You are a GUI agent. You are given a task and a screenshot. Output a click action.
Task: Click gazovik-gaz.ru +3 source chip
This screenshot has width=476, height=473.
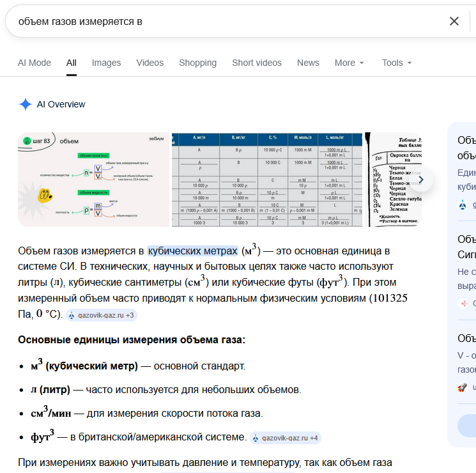pos(102,315)
